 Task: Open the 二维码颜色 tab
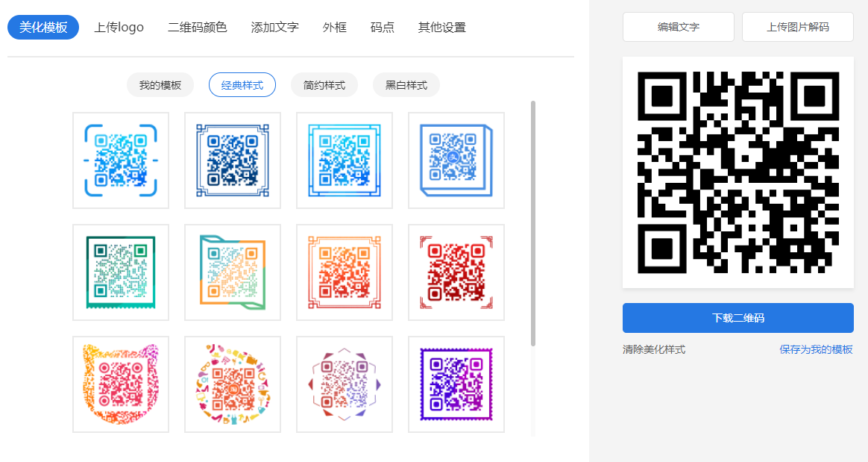(x=197, y=27)
